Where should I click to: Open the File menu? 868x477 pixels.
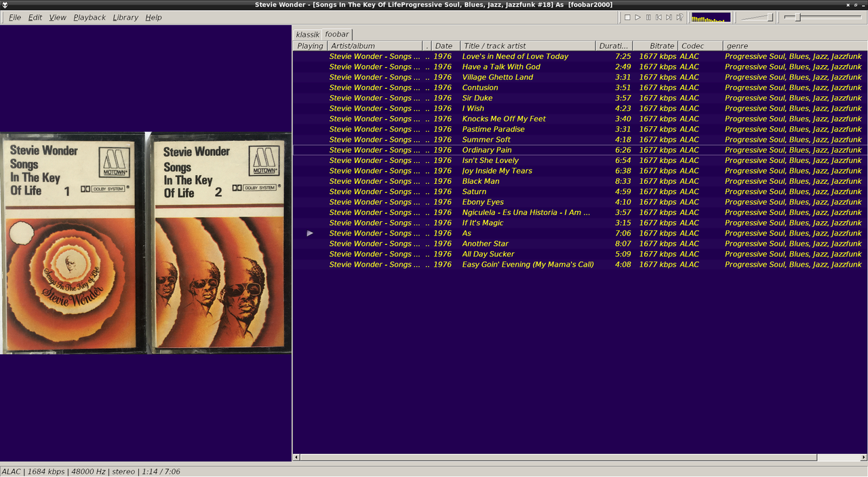[14, 17]
